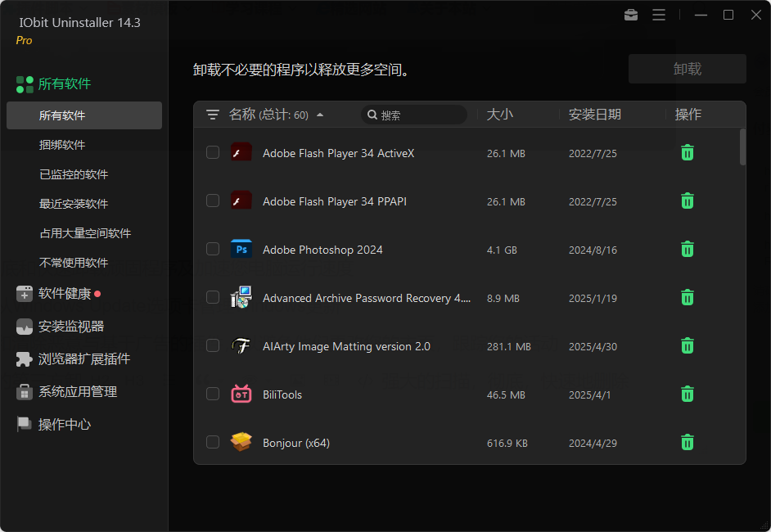Check the Adobe Photoshop 2024 checkbox
The height and width of the screenshot is (532, 771).
coord(213,249)
